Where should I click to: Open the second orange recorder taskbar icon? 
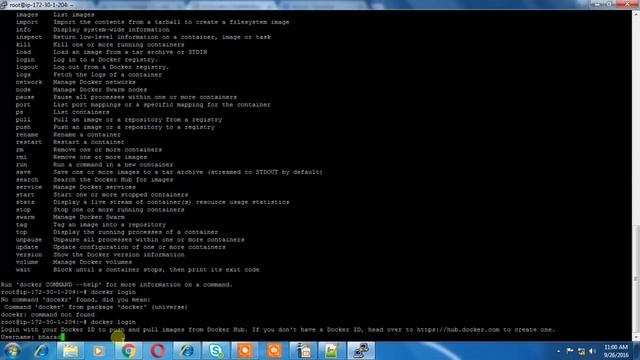pos(274,351)
